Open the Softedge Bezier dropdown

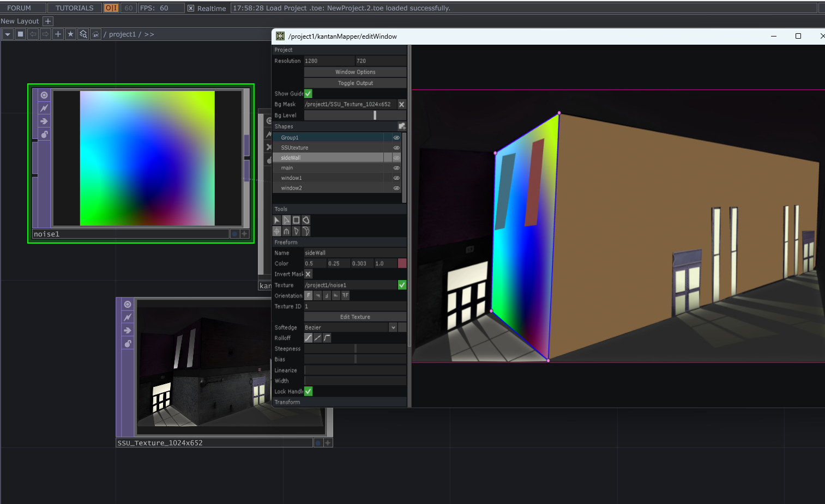coord(393,327)
